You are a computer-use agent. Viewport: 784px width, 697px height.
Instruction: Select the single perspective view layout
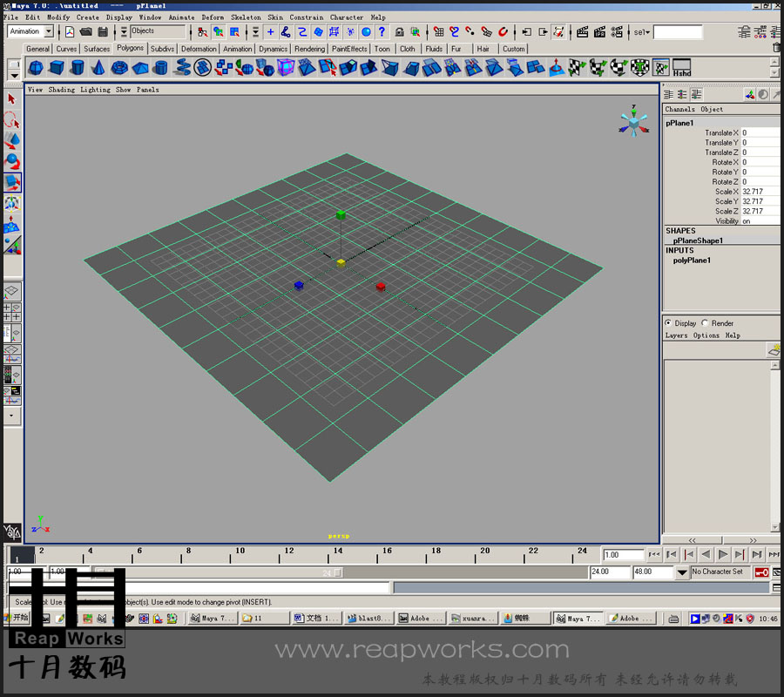coord(12,291)
